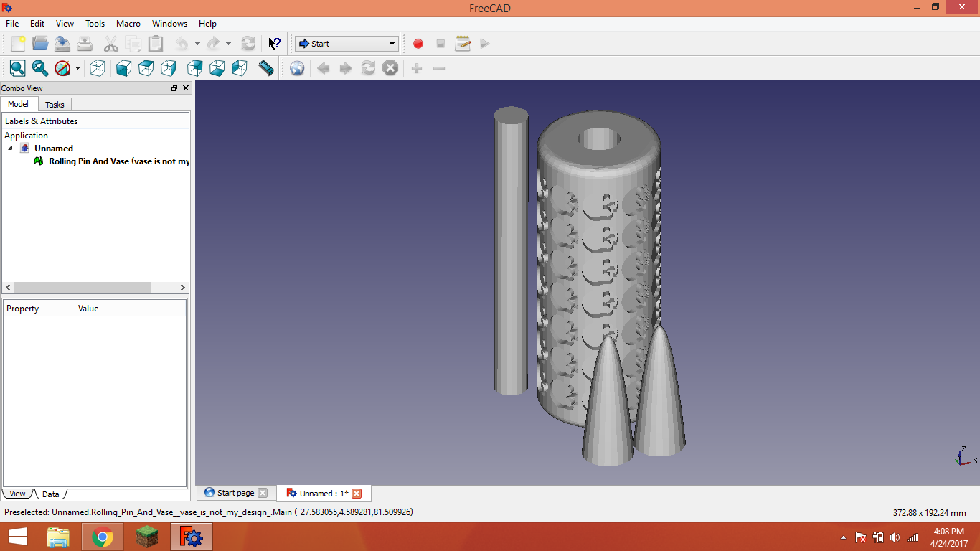Click the Cut scissors icon
This screenshot has height=551, width=980.
[111, 44]
